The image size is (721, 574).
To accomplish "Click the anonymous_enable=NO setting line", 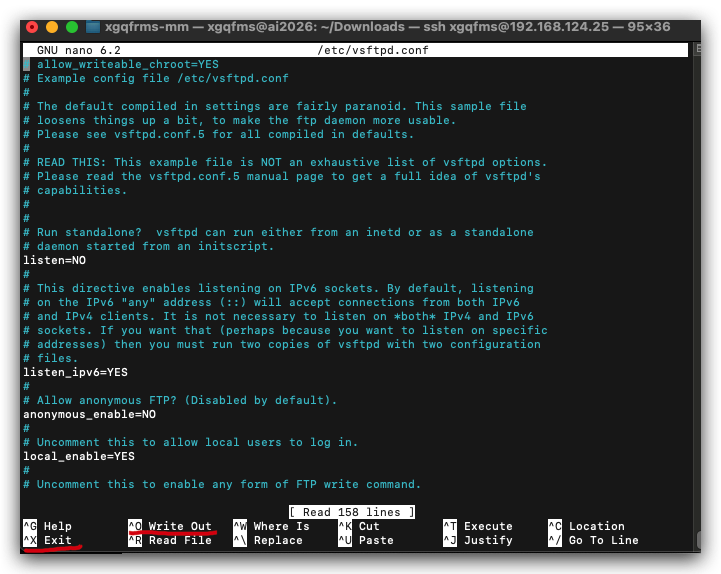I will click(90, 414).
